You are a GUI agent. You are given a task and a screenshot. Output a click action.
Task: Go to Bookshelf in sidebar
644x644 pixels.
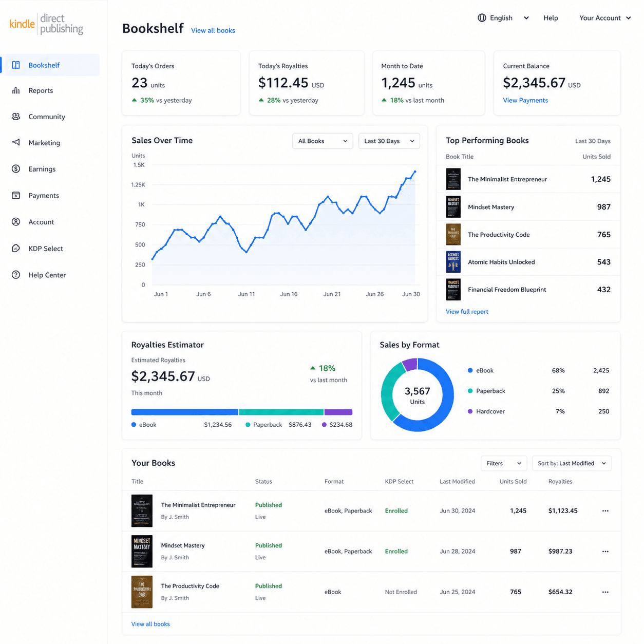click(x=50, y=65)
